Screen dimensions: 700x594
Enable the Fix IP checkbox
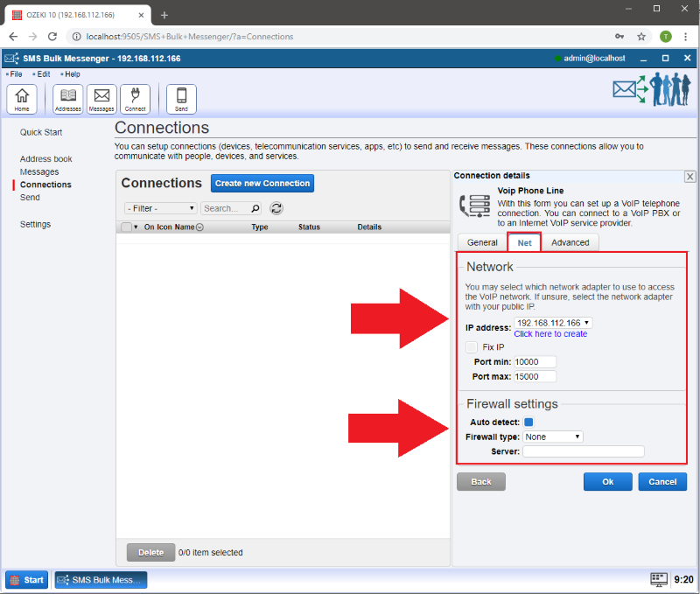coord(472,347)
